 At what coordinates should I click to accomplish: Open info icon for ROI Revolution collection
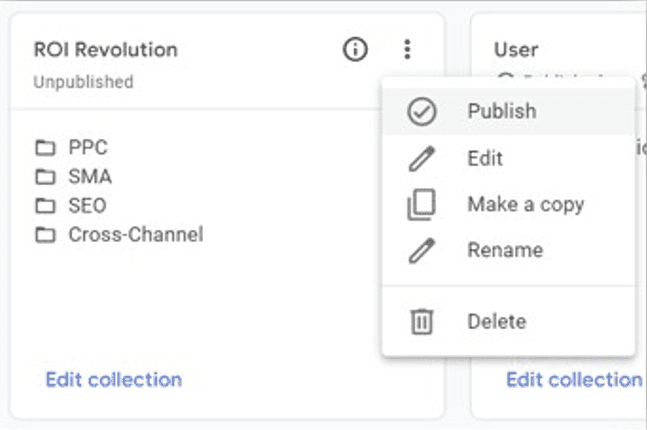355,50
